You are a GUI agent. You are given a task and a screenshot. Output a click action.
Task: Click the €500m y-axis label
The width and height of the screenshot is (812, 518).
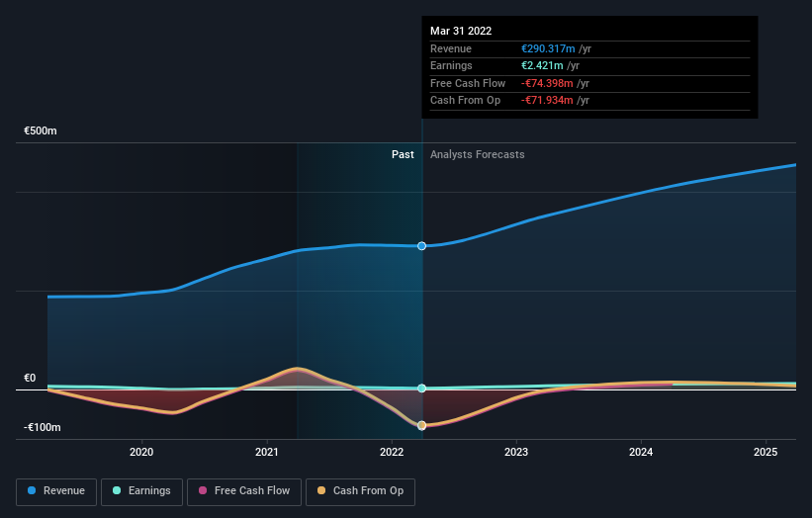pos(41,130)
